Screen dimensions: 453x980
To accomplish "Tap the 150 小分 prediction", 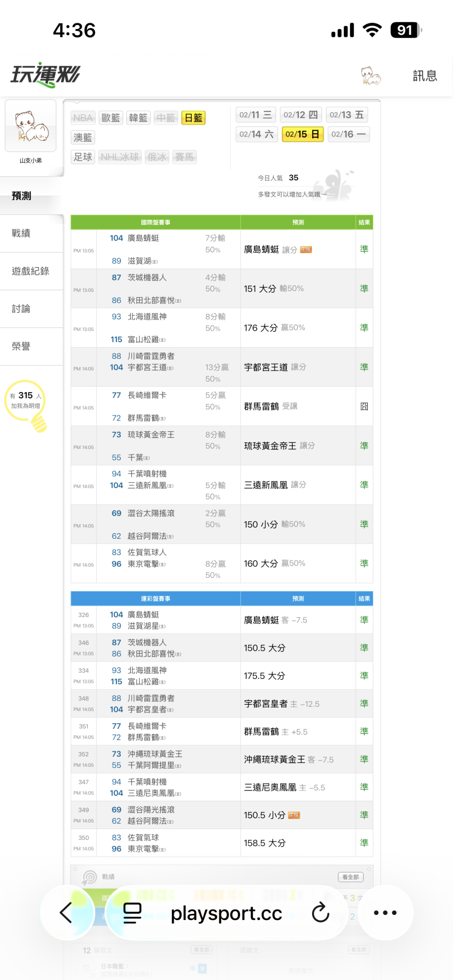I will click(274, 524).
